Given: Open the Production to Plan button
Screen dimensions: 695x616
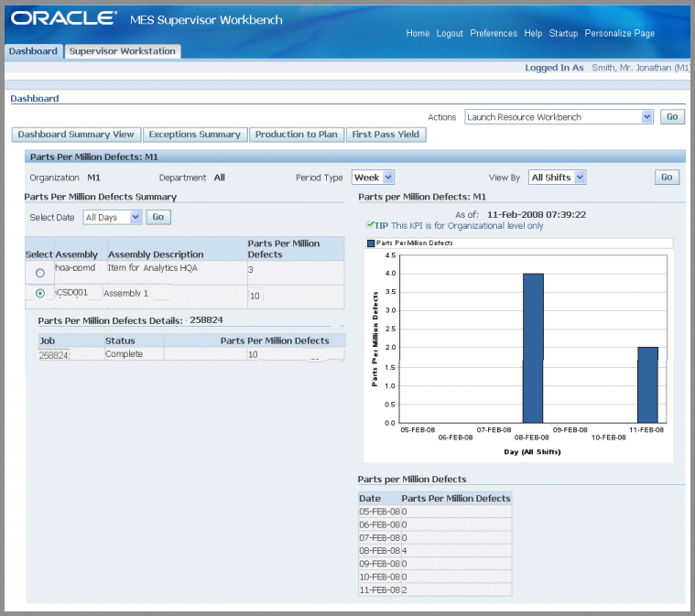Looking at the screenshot, I should [297, 135].
